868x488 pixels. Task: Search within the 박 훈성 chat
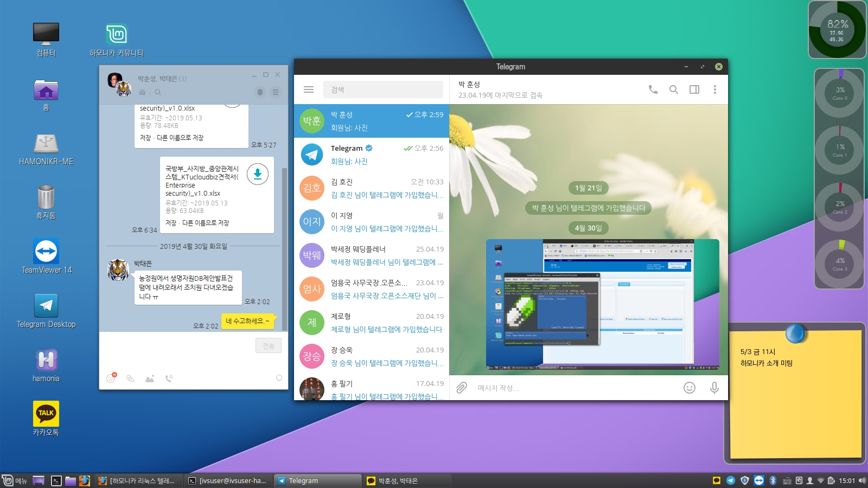(674, 89)
